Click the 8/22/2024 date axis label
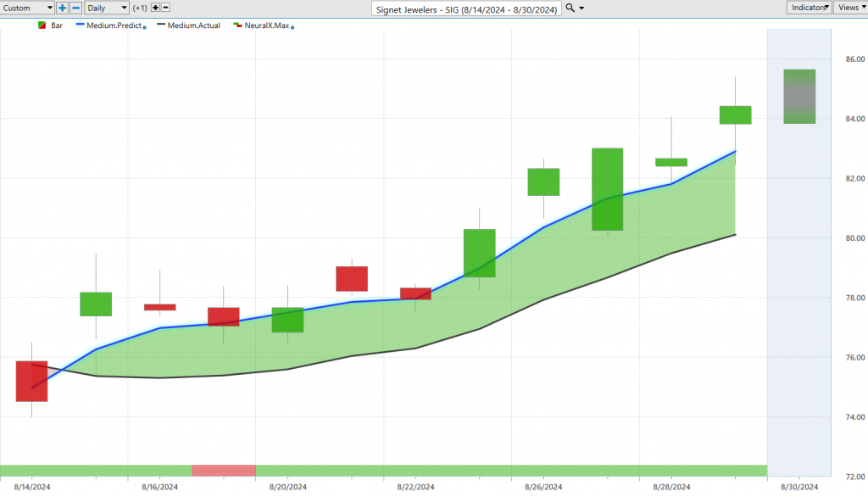 pos(415,487)
